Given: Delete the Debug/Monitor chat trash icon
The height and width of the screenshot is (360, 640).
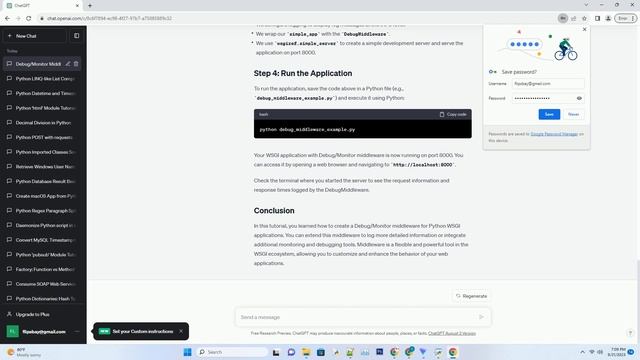Looking at the screenshot, I should click(x=76, y=64).
